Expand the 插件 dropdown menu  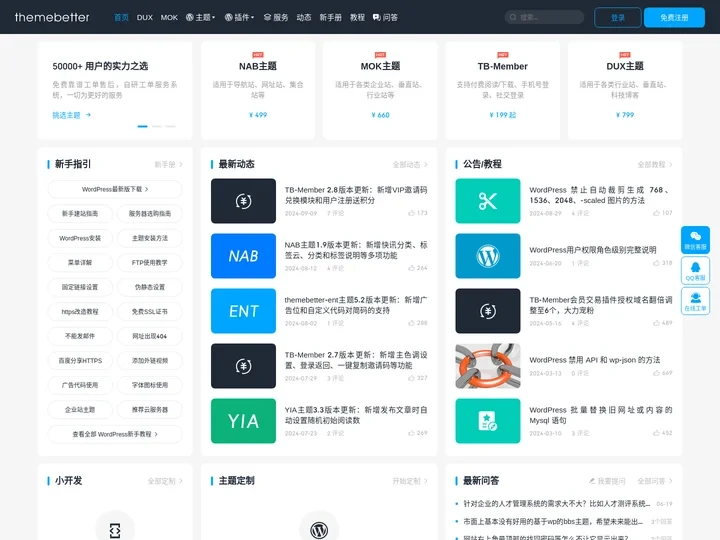click(x=239, y=17)
